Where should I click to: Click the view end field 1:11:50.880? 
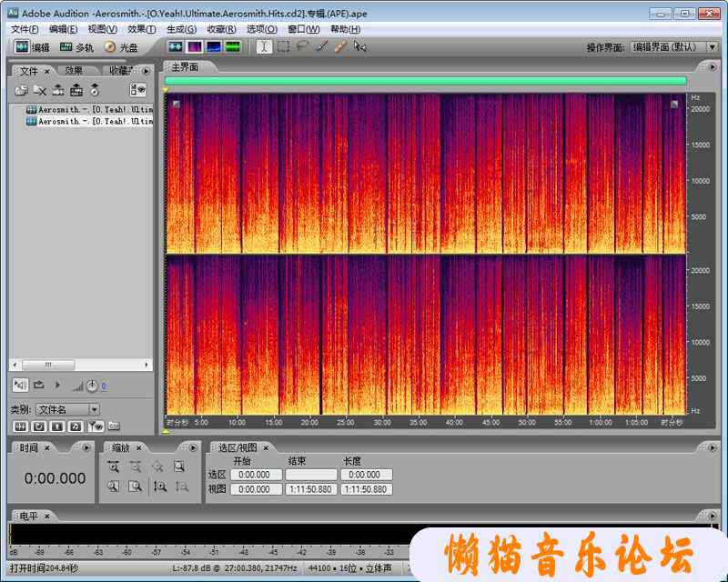point(310,489)
